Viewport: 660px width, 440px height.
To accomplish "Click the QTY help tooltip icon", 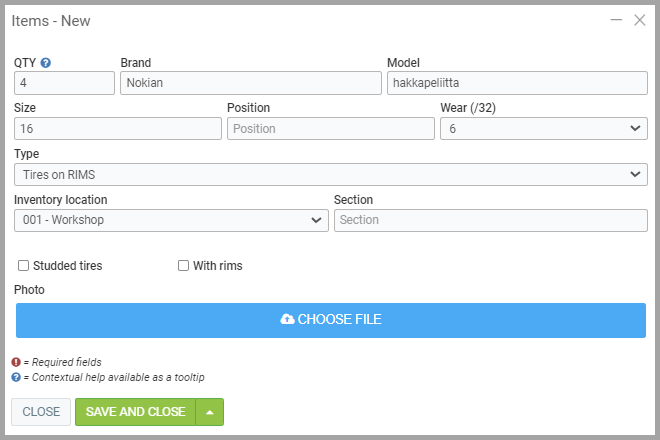I will 46,63.
